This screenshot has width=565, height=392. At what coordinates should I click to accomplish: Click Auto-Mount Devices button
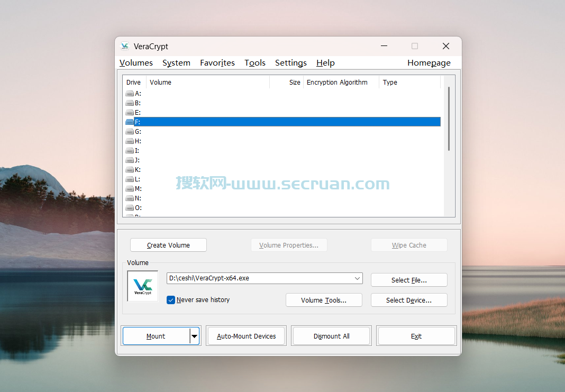pyautogui.click(x=247, y=336)
